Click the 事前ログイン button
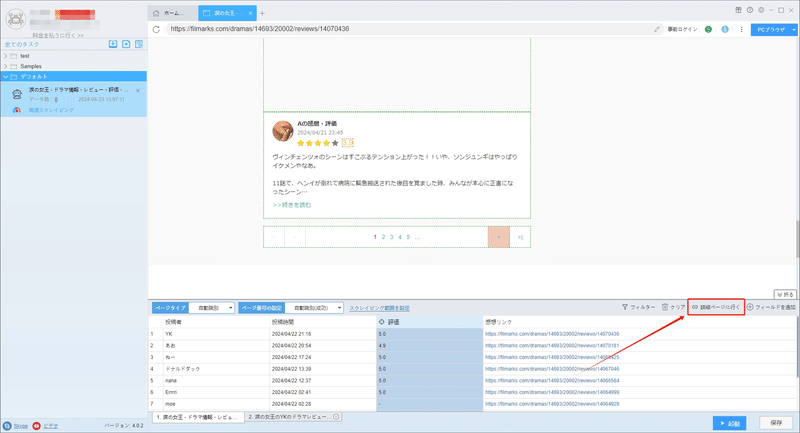Viewport: 800px width, 433px height. point(682,29)
